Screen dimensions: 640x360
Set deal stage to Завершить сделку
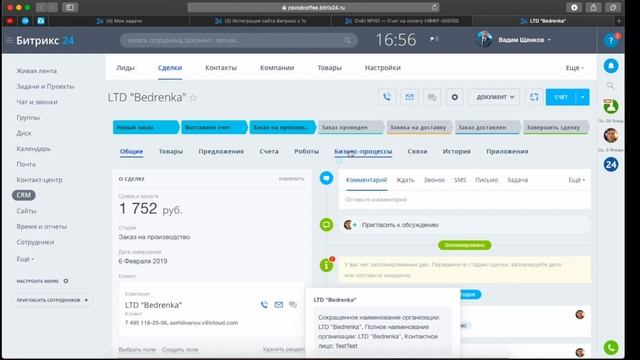point(556,127)
